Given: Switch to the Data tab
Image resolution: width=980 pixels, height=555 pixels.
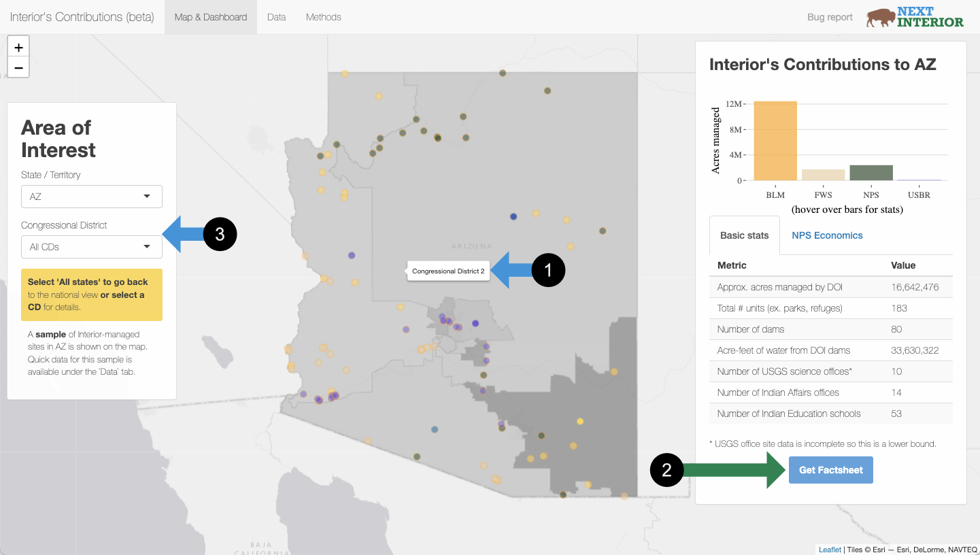Looking at the screenshot, I should click(276, 16).
